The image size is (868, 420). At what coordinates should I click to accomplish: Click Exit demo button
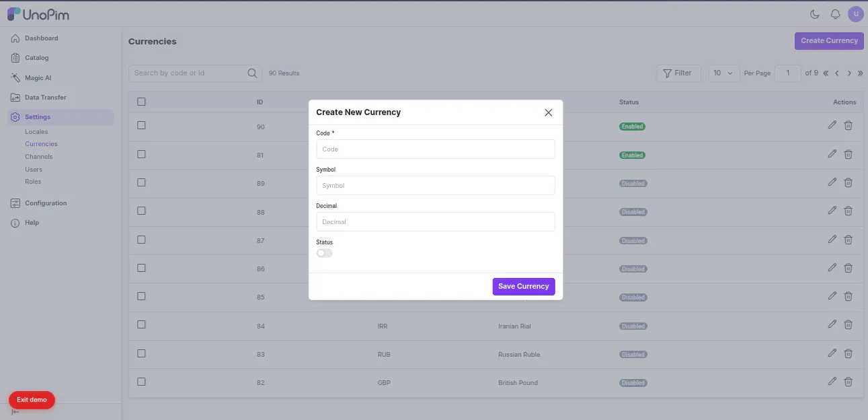click(x=32, y=400)
